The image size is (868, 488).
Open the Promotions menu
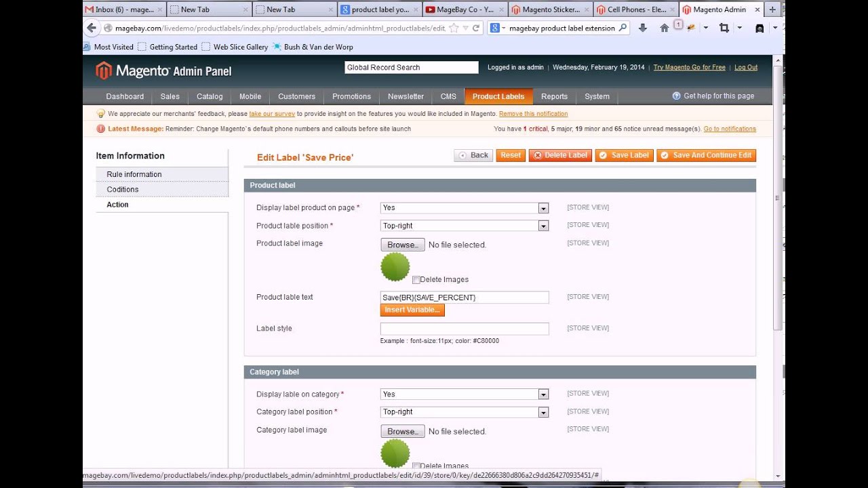pyautogui.click(x=351, y=96)
